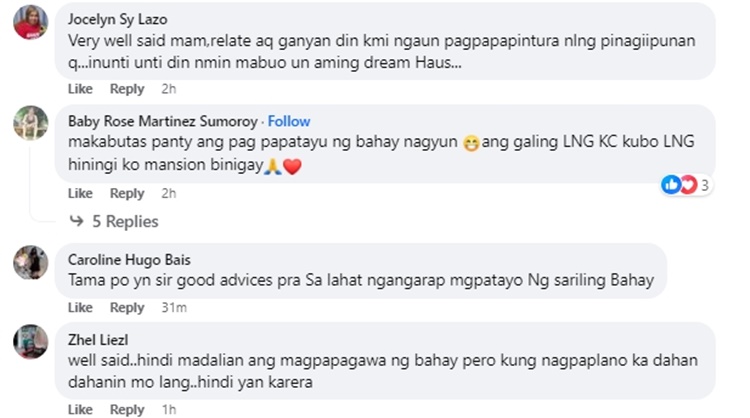750x418 pixels.
Task: Reply to Zhel Liezl's comment
Action: coord(127,410)
